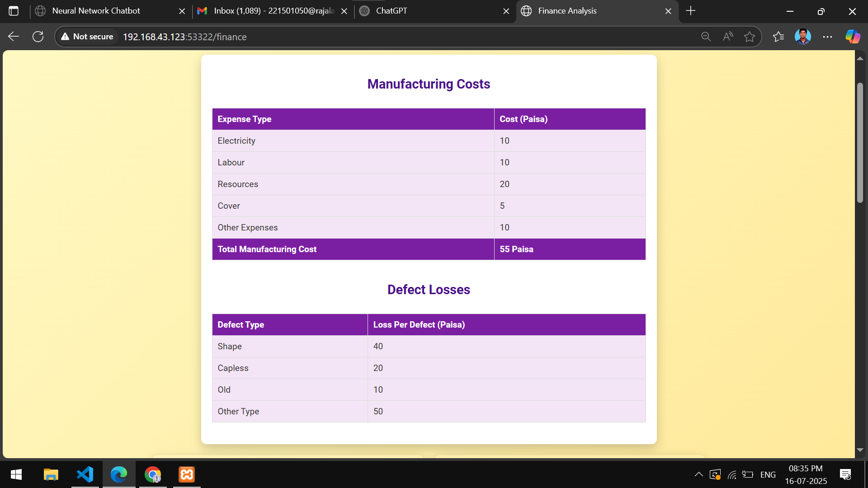This screenshot has height=488, width=868.
Task: Reload the Finance Analysis page
Action: point(38,37)
